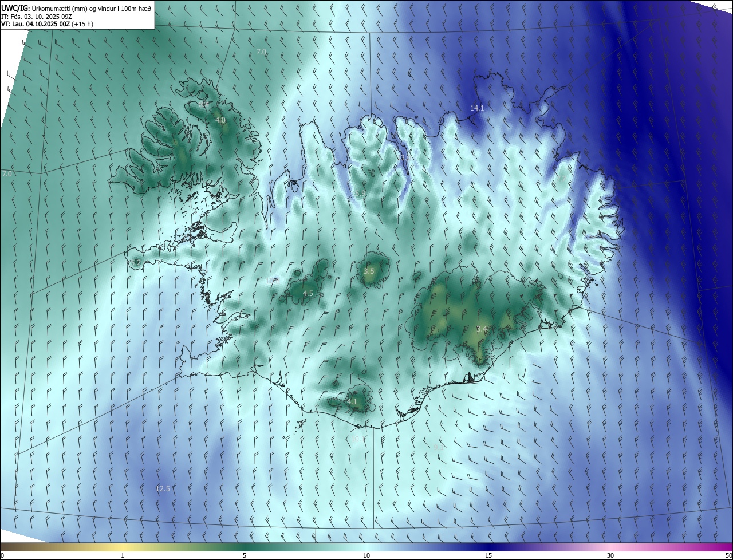733x560 pixels.
Task: Click the 3.5 value label on Hofsjökull glacier
Action: click(369, 271)
